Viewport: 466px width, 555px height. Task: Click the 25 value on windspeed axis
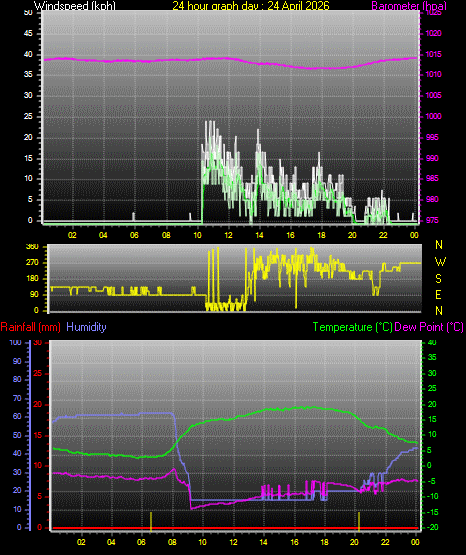pyautogui.click(x=28, y=116)
